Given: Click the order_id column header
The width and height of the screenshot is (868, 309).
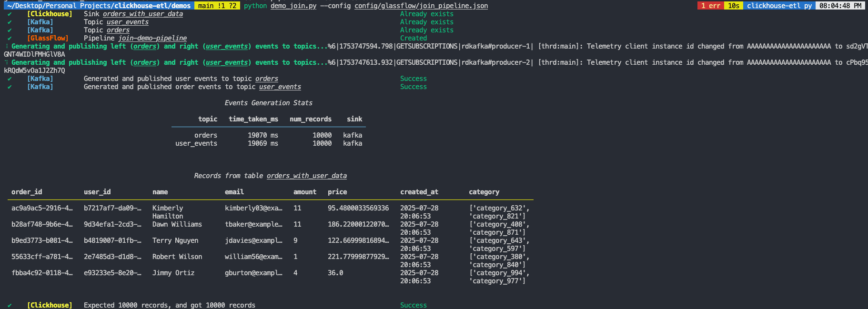Looking at the screenshot, I should [x=27, y=192].
